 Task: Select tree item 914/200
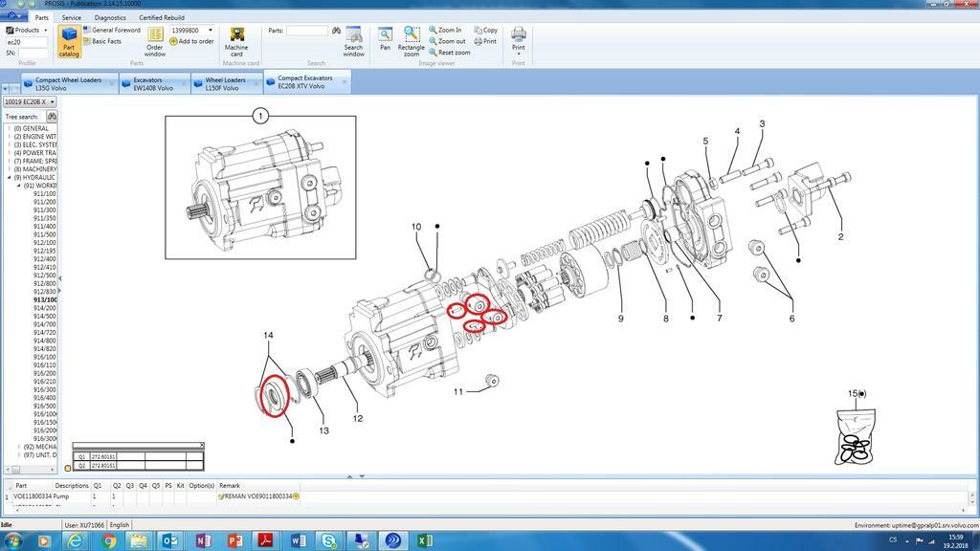[44, 308]
